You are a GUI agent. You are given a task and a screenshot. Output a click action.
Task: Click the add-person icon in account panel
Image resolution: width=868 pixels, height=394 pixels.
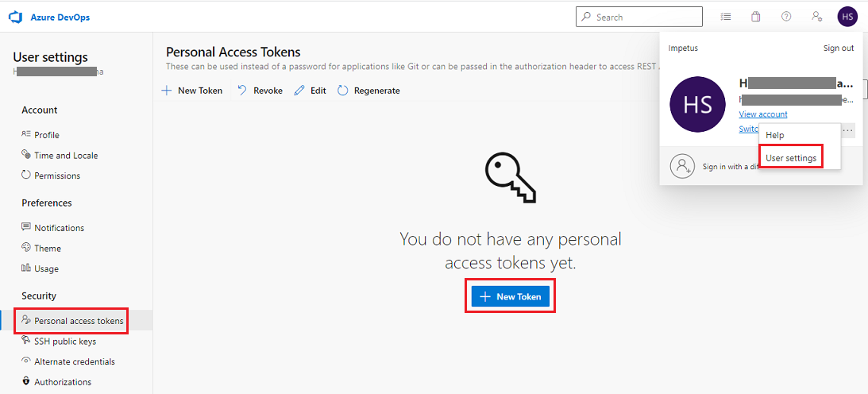click(x=682, y=165)
